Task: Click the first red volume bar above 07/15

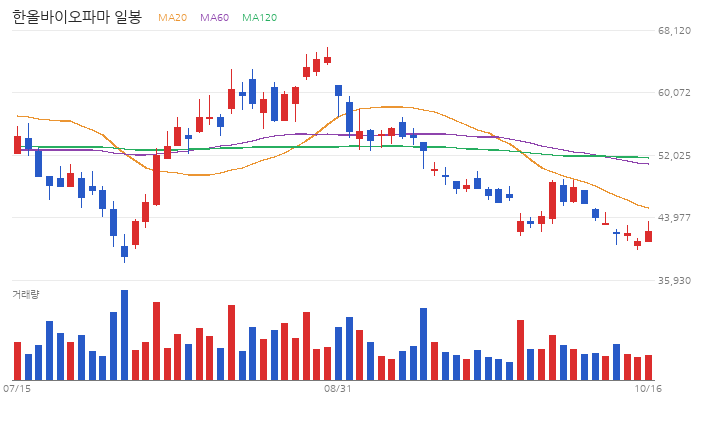Action: click(17, 361)
